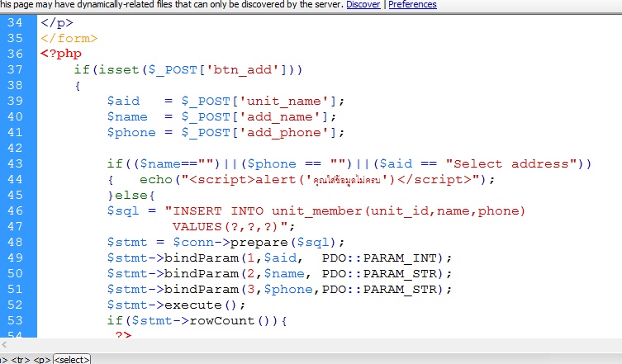Click the $sql variable on line 46

click(123, 211)
